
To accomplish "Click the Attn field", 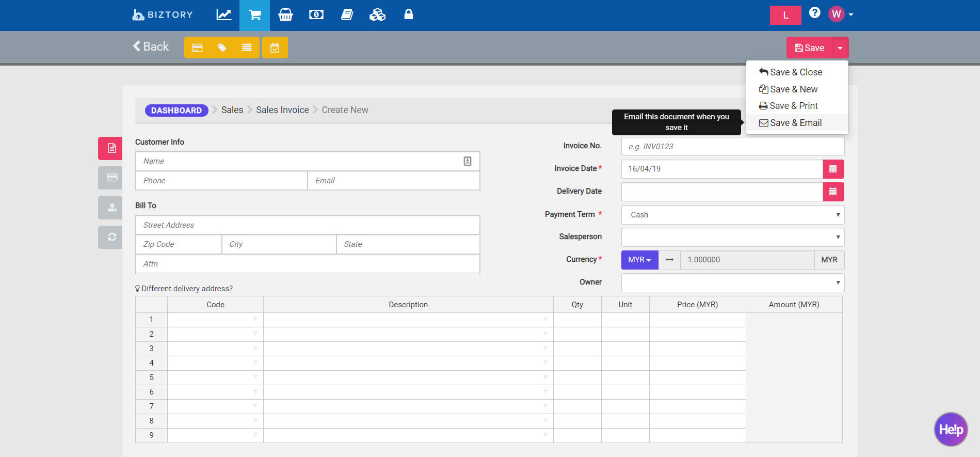I will (x=308, y=264).
